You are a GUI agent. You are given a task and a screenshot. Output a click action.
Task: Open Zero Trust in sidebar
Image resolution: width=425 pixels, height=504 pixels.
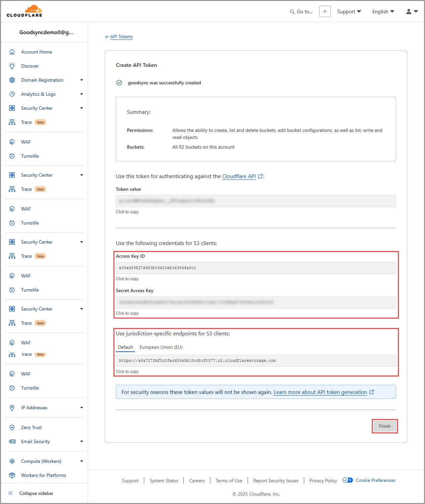tap(31, 427)
